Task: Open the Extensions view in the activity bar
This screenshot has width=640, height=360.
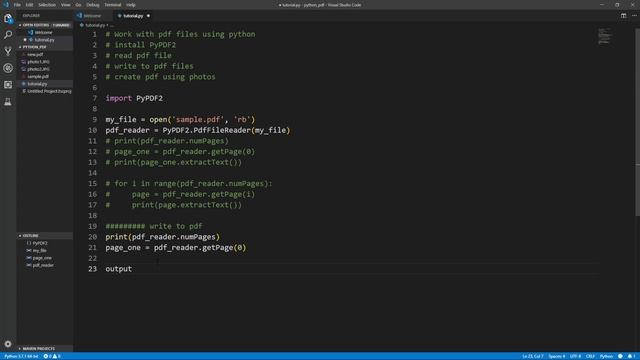Action: tap(8, 84)
